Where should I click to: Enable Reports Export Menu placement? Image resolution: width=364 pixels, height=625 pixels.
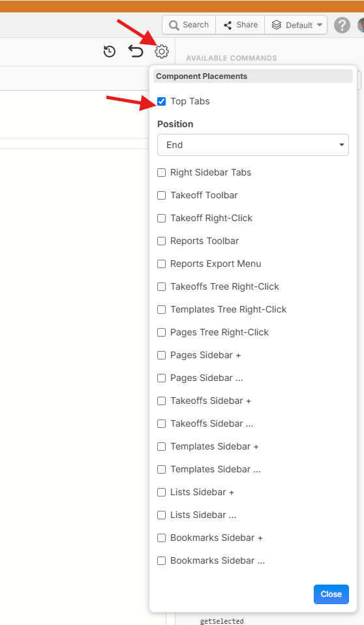(x=162, y=264)
